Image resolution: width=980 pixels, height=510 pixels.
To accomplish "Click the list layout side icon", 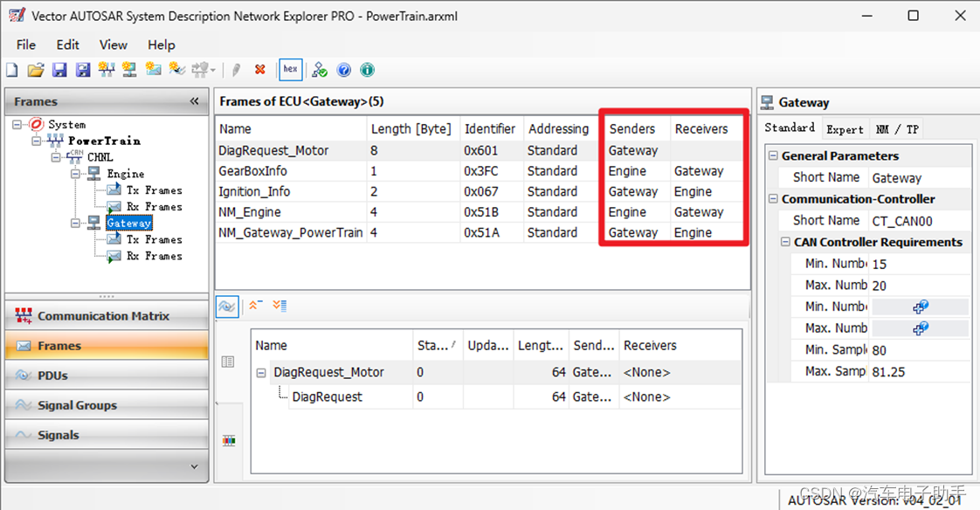I will [228, 362].
